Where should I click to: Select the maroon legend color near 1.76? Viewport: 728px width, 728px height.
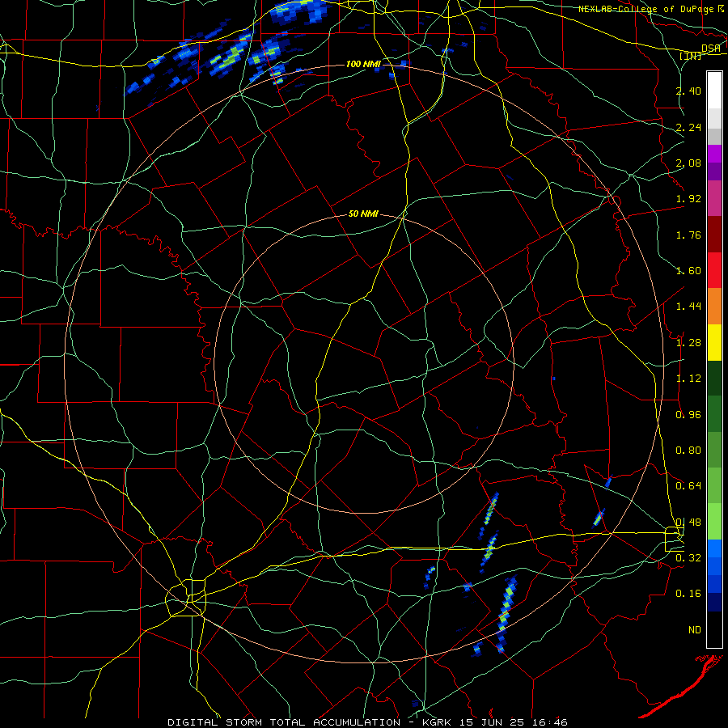point(714,234)
